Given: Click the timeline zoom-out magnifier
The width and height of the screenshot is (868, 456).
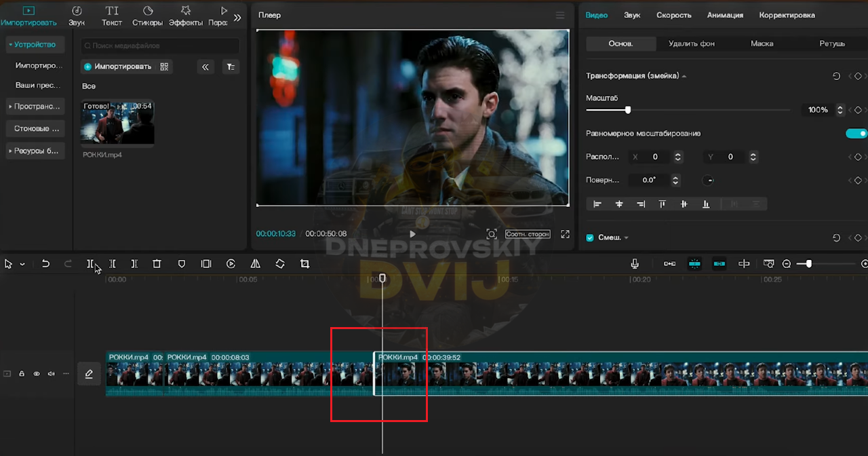Looking at the screenshot, I should [787, 264].
